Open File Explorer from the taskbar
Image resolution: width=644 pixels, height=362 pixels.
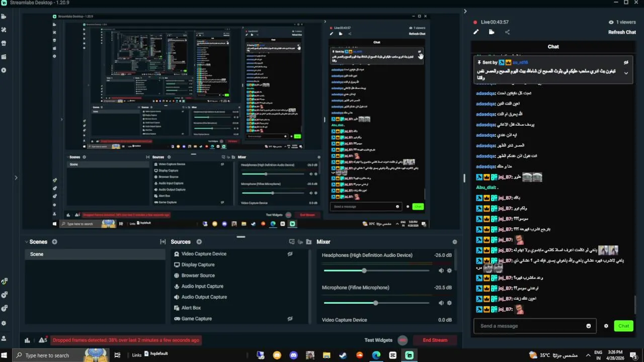coord(327,355)
